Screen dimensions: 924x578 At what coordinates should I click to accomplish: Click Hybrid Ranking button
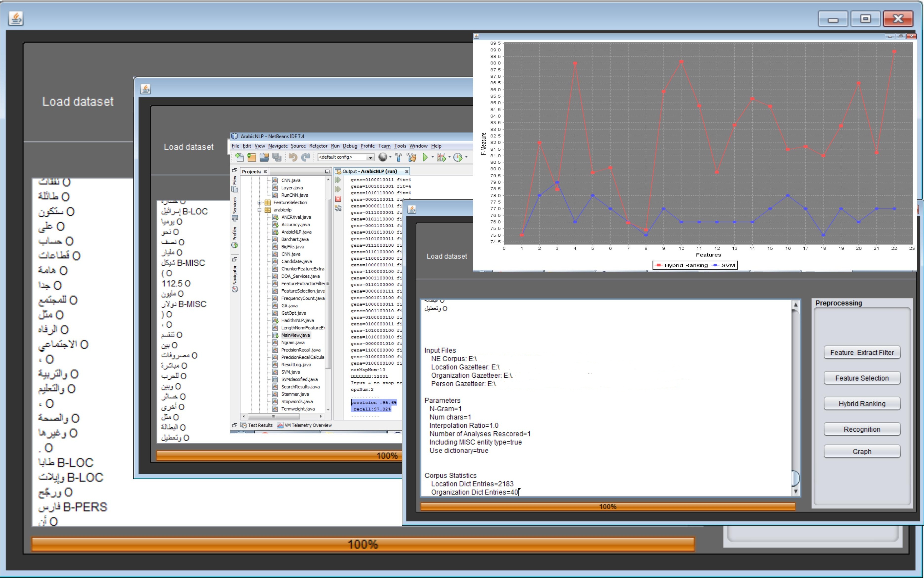coord(862,404)
